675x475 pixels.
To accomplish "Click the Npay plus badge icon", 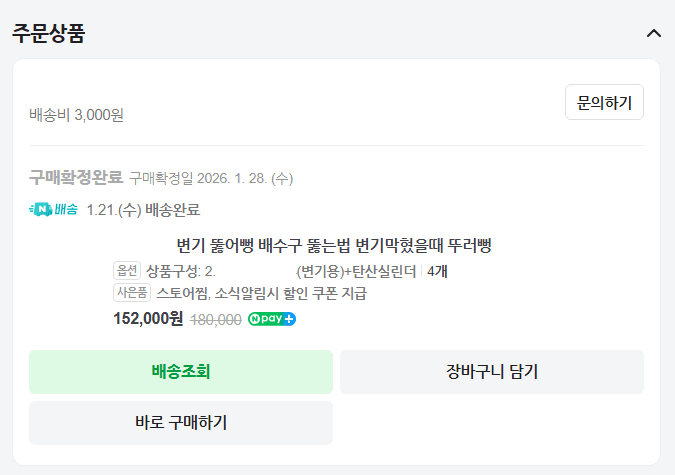I will [272, 320].
